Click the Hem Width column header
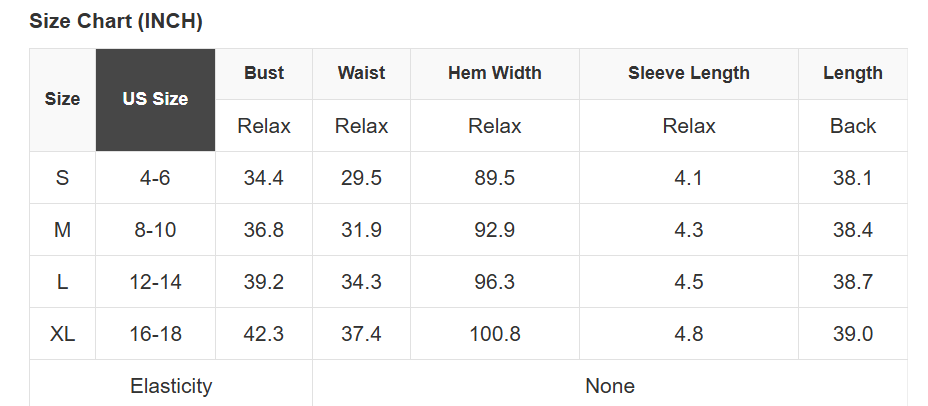 tap(495, 73)
